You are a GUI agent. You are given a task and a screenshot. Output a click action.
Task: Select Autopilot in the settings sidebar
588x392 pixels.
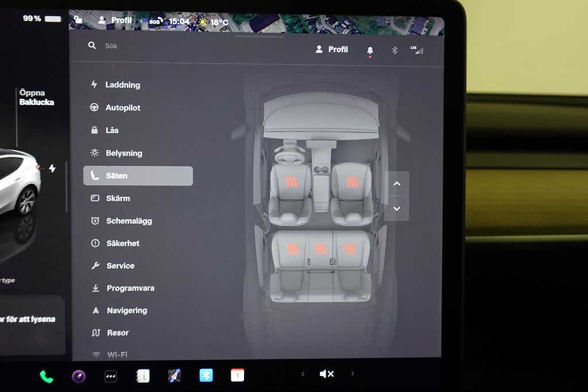pyautogui.click(x=122, y=108)
